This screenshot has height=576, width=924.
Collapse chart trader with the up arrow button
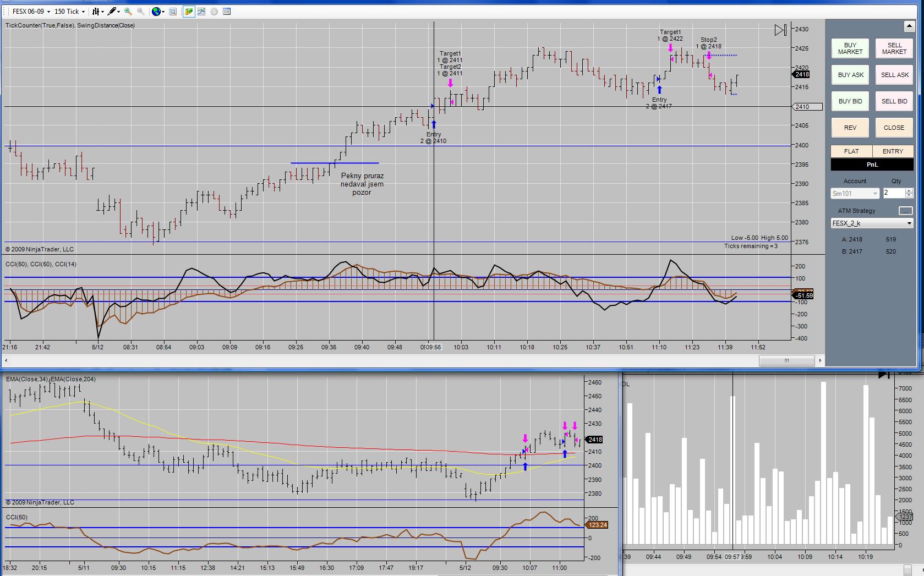coord(909,26)
